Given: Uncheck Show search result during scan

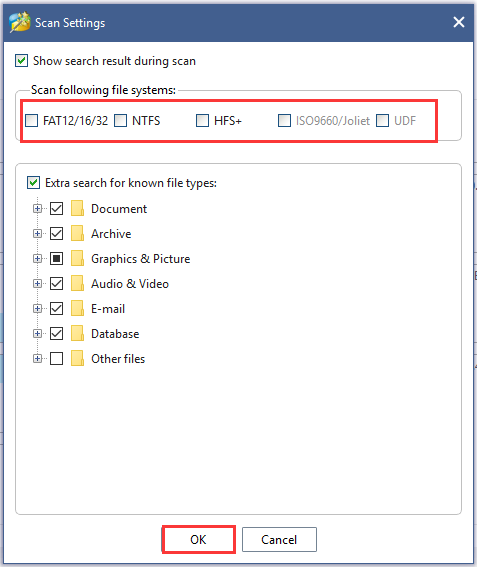Looking at the screenshot, I should pyautogui.click(x=21, y=60).
